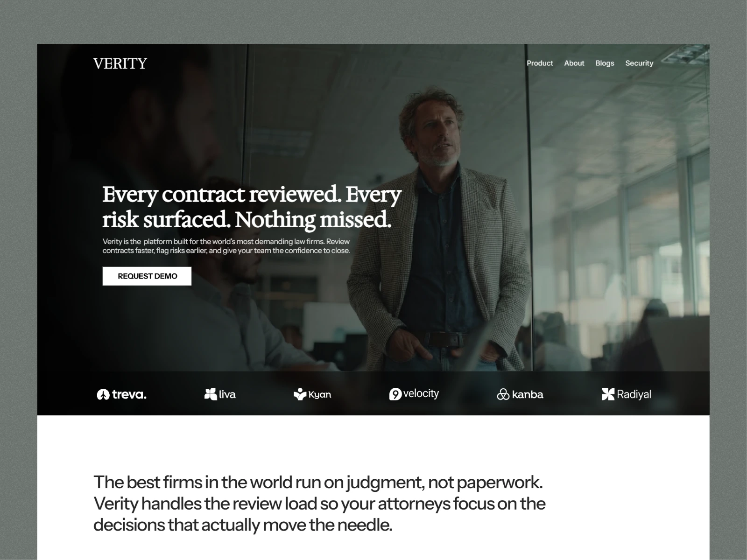Image resolution: width=747 pixels, height=560 pixels.
Task: Click the REQUEST DEMO button
Action: [x=147, y=276]
